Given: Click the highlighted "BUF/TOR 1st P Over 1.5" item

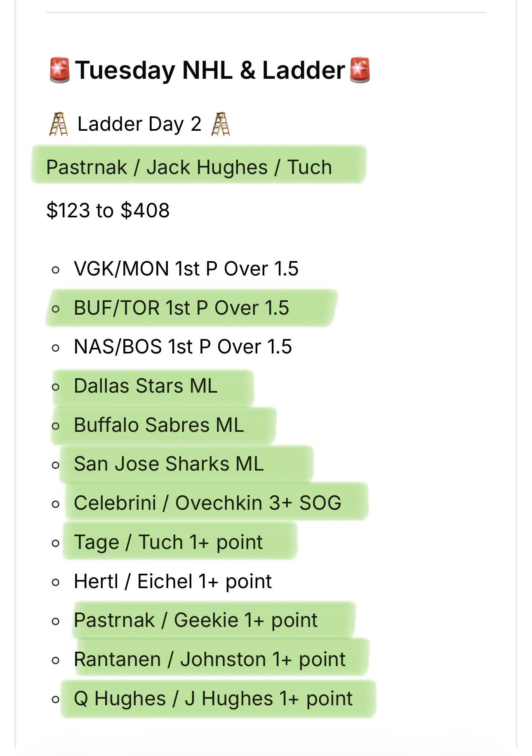Looking at the screenshot, I should click(181, 308).
